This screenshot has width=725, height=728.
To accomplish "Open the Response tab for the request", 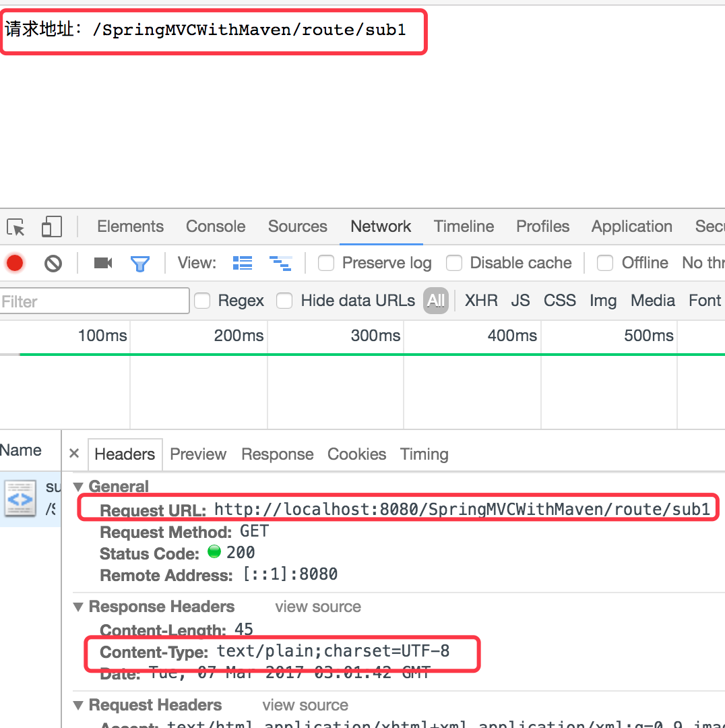I will tap(277, 454).
